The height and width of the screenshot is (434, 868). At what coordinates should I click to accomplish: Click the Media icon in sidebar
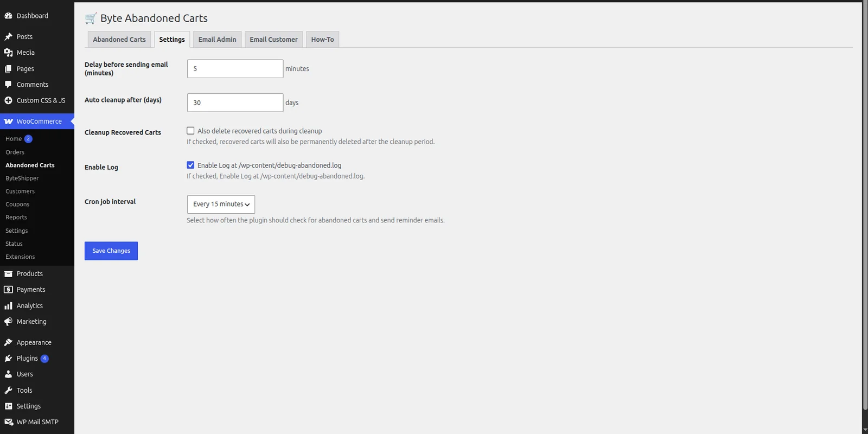point(8,53)
